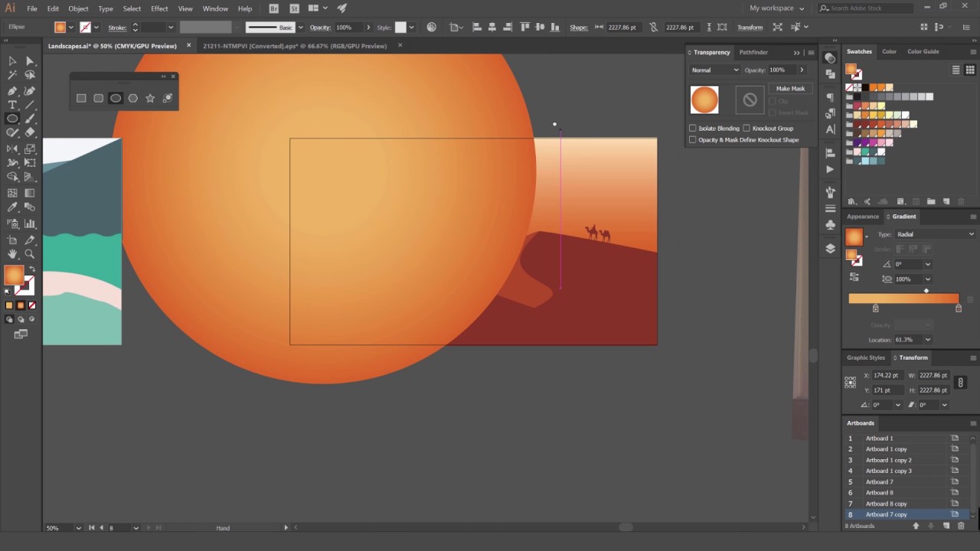Viewport: 980px width, 551px height.
Task: Select the Selection tool arrow
Action: (x=12, y=61)
